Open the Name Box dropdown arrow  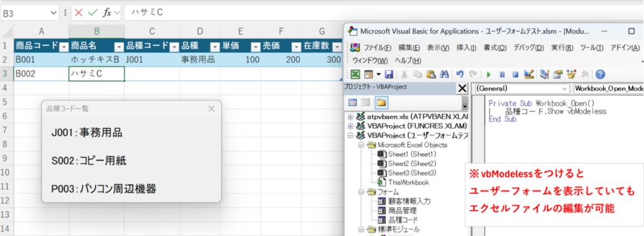click(54, 13)
